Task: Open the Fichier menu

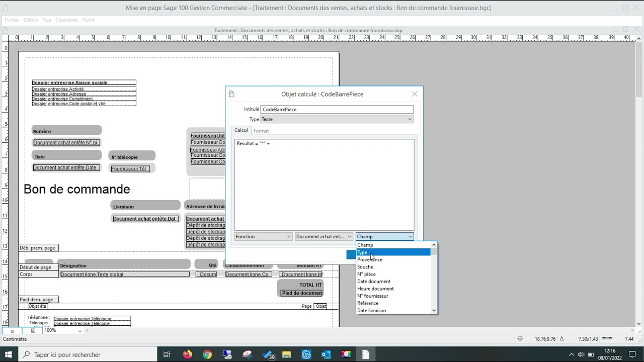Action: point(12,20)
